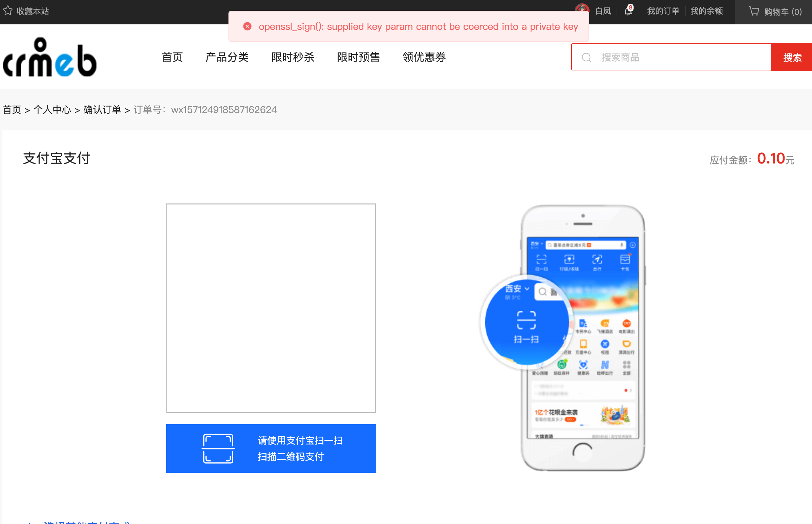Open the 收藏本站 link
The image size is (812, 524).
33,11
